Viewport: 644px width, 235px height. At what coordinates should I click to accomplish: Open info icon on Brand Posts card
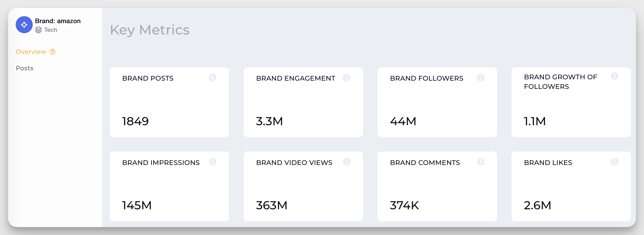tap(213, 78)
